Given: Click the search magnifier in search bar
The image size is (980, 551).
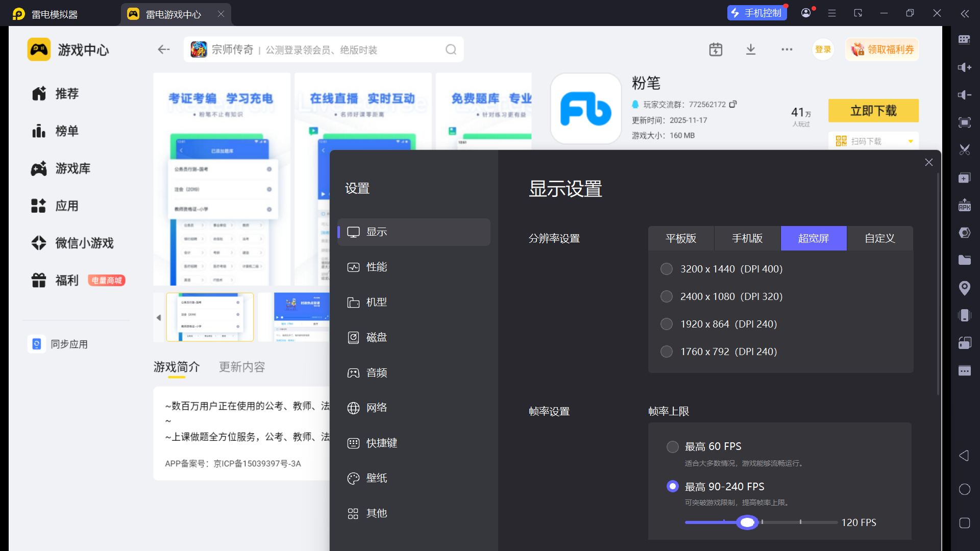Looking at the screenshot, I should click(451, 49).
